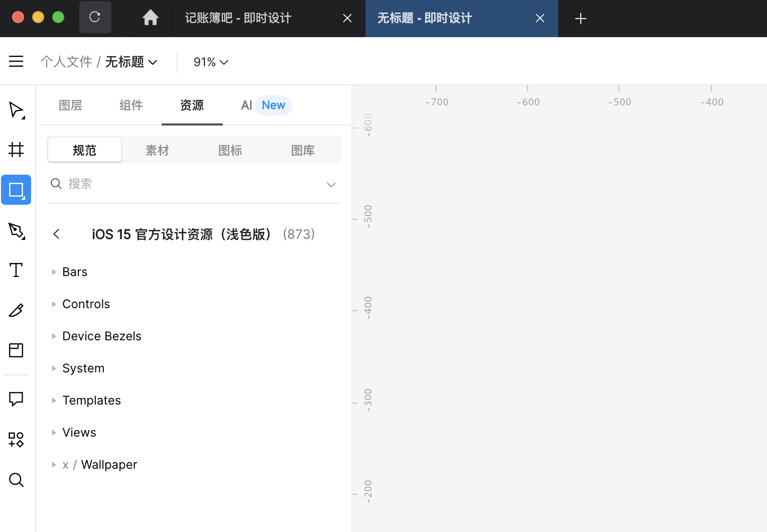Image resolution: width=767 pixels, height=532 pixels.
Task: Expand the Bars group
Action: pyautogui.click(x=54, y=272)
